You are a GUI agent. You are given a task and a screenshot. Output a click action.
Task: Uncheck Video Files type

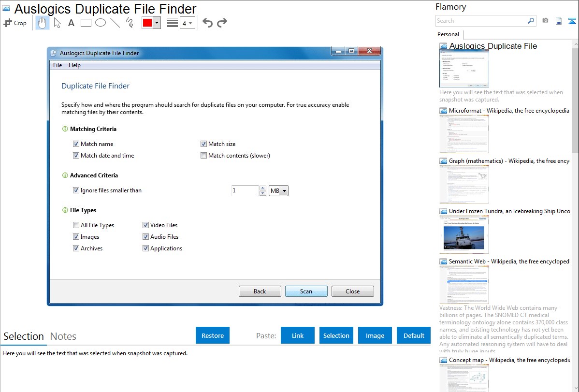coord(145,225)
